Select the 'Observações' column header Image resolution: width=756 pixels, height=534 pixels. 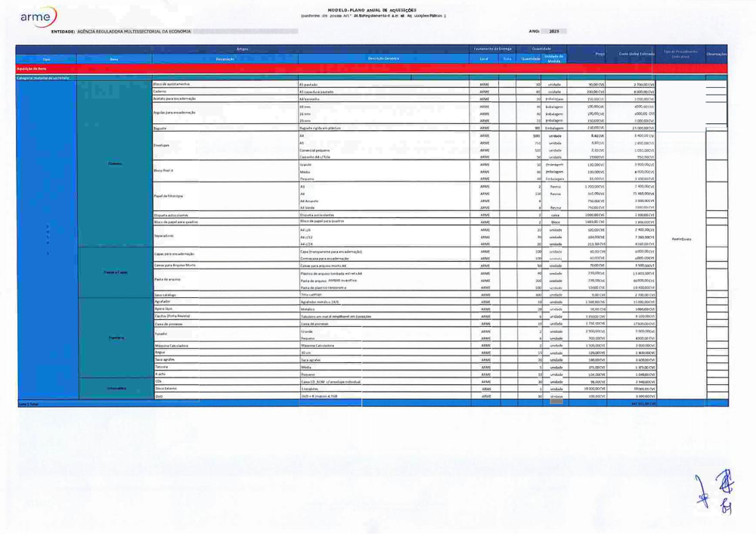(x=716, y=54)
